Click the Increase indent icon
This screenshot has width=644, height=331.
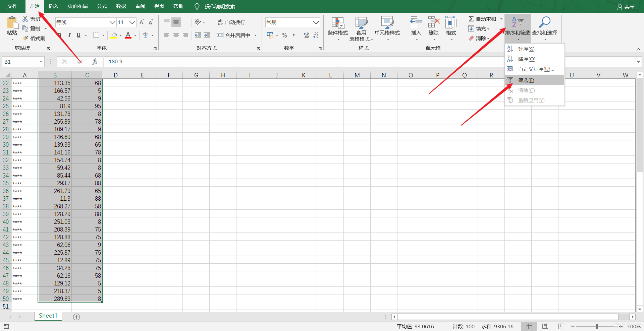pyautogui.click(x=207, y=35)
